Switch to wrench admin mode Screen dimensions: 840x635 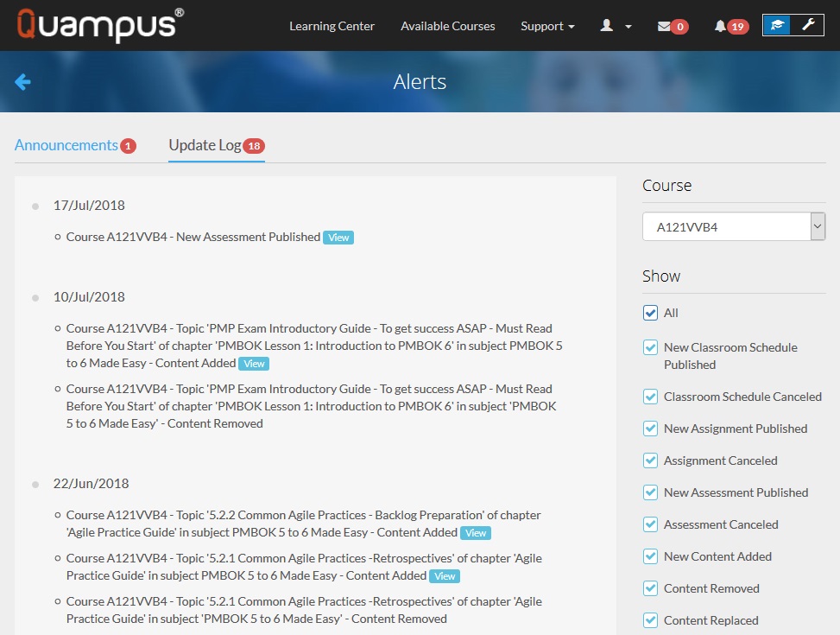[808, 25]
